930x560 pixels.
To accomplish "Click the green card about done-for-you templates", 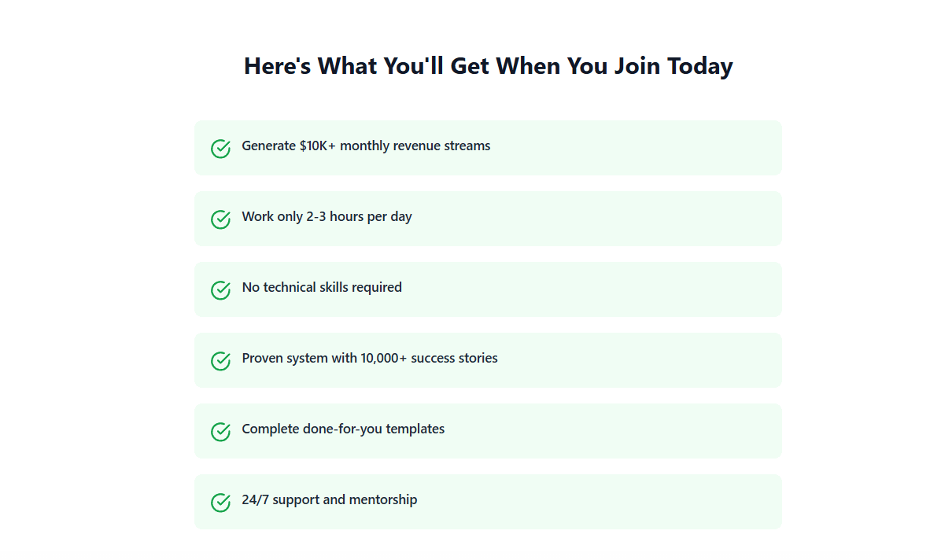I will (x=629, y=431).
